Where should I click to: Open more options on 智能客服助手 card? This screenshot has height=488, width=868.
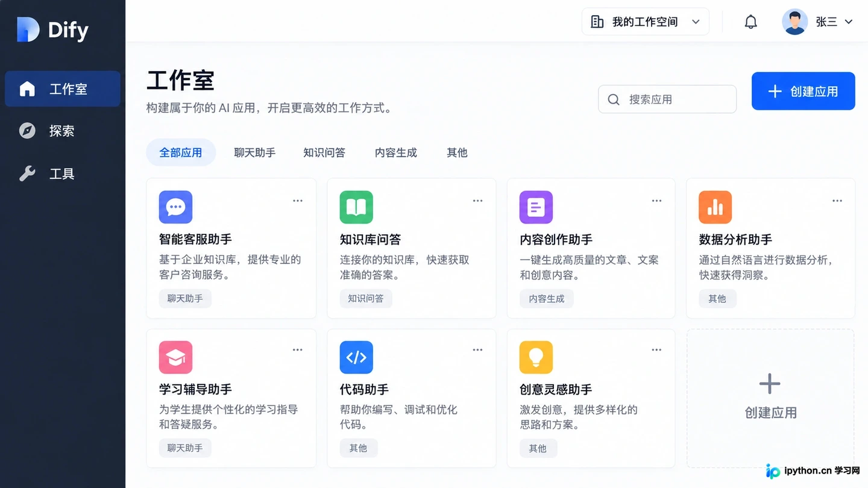coord(298,201)
